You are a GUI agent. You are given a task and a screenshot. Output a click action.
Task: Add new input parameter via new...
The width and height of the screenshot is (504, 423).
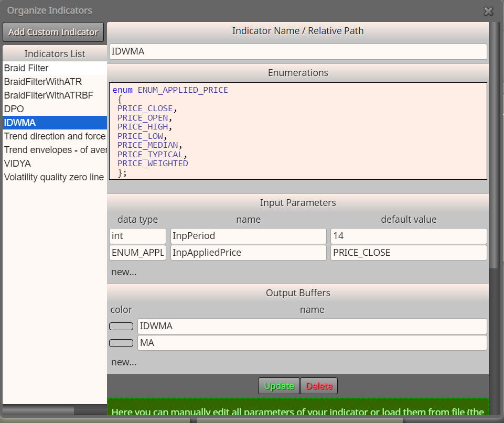click(124, 272)
